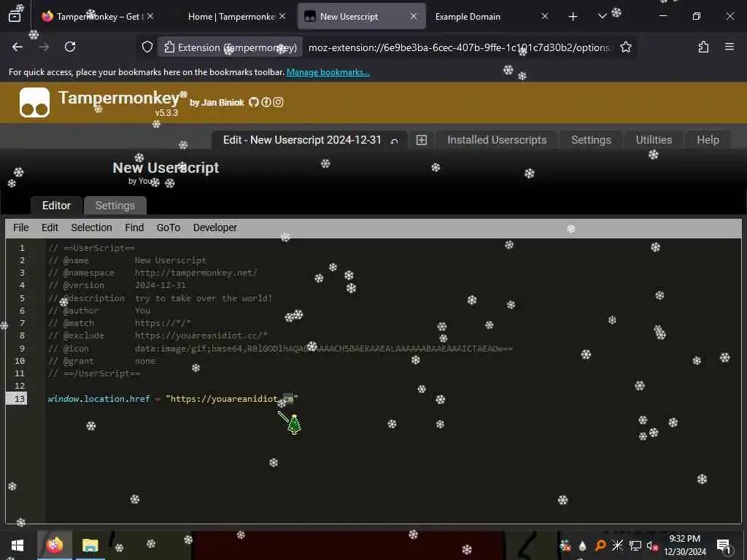Open the notification center icon
Viewport: 747px width, 560px height.
(724, 545)
